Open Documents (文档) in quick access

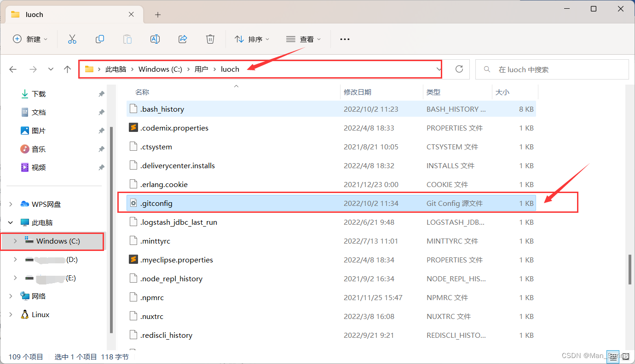click(x=39, y=112)
